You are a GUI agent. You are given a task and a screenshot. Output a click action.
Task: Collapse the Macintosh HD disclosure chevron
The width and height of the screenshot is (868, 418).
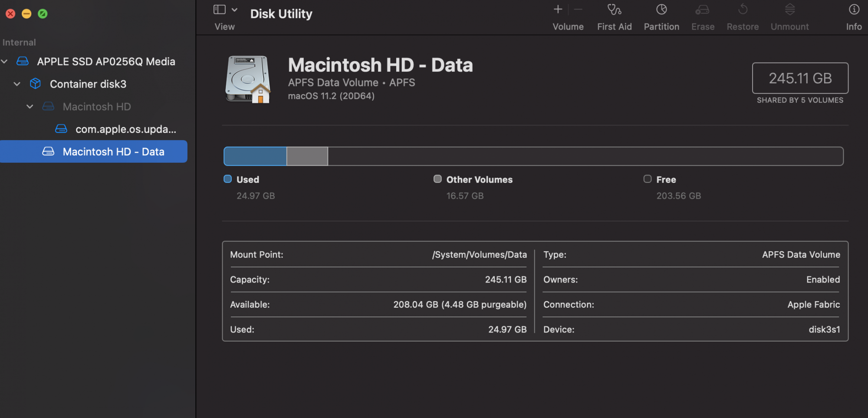[30, 107]
